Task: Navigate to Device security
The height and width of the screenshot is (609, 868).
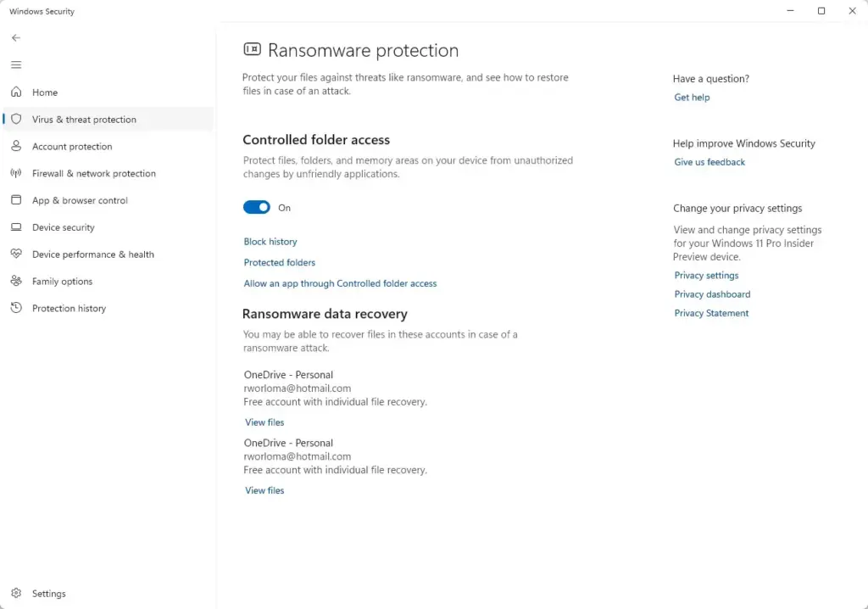Action: 108,227
